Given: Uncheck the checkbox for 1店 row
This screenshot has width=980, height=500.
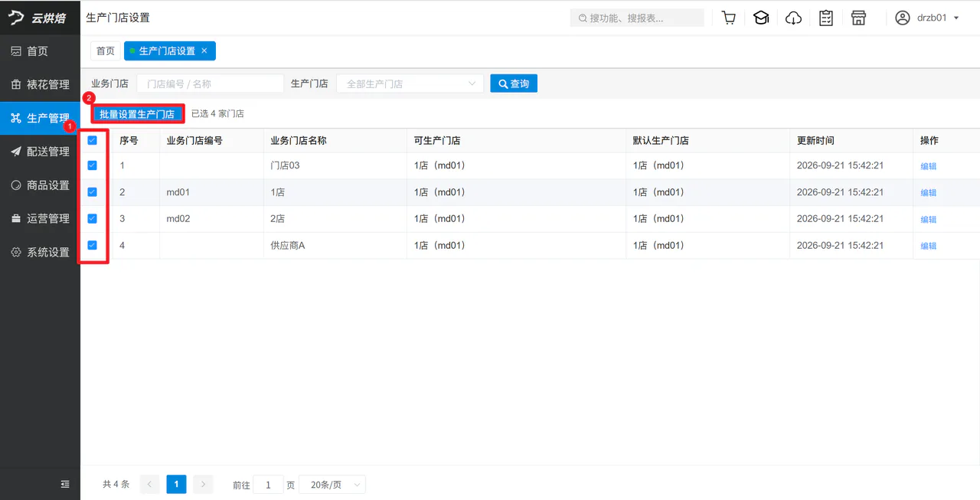Looking at the screenshot, I should pos(92,192).
